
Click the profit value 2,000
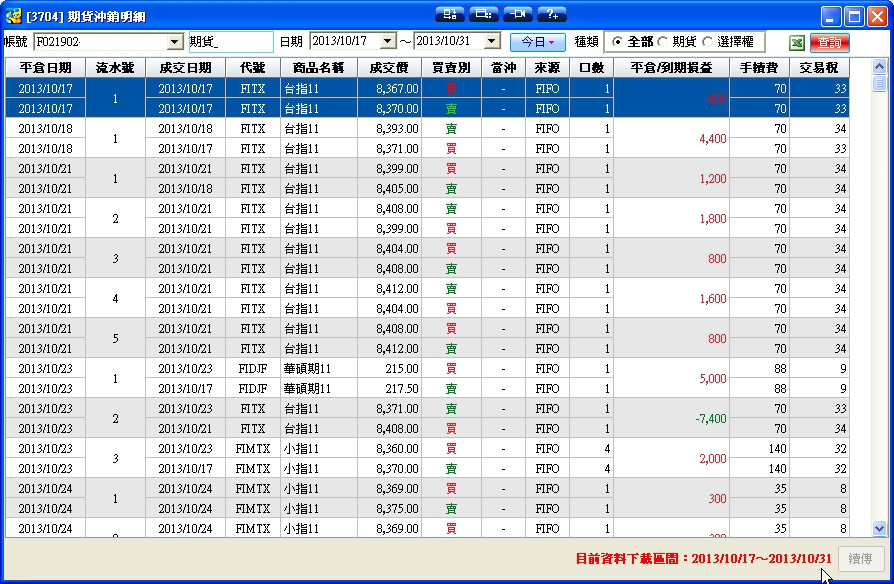[713, 459]
